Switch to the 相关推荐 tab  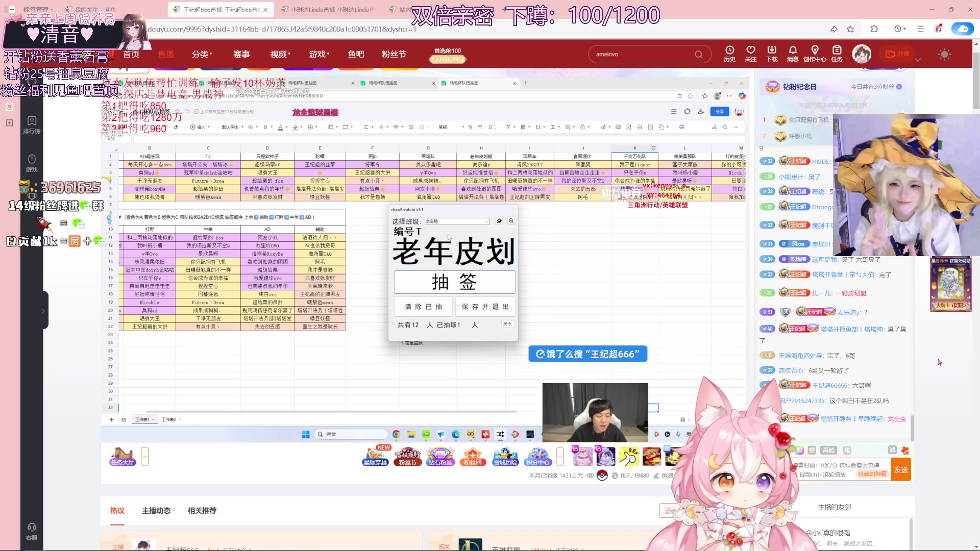pyautogui.click(x=202, y=511)
